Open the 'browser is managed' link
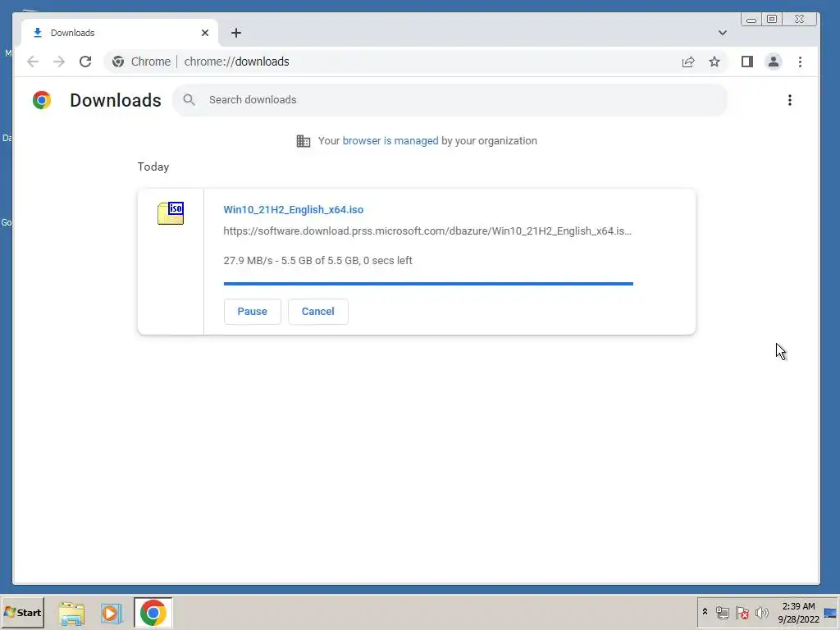 (390, 141)
